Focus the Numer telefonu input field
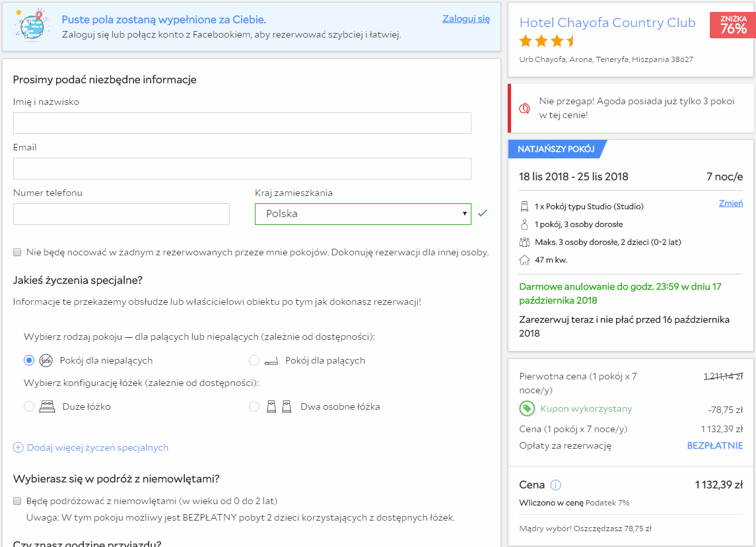The width and height of the screenshot is (756, 547). (121, 214)
